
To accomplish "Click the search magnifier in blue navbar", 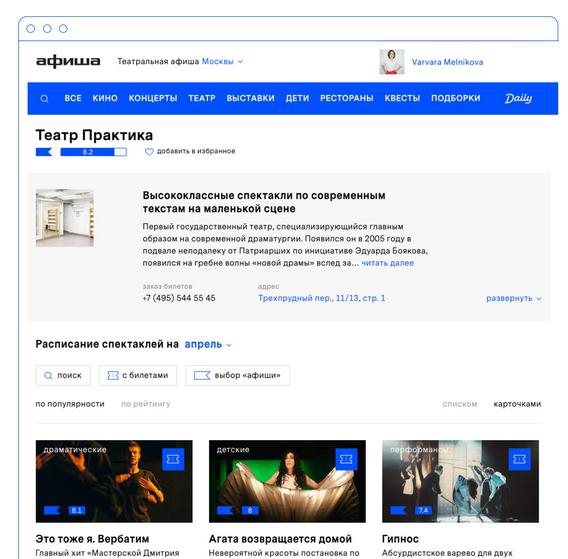I will [44, 99].
